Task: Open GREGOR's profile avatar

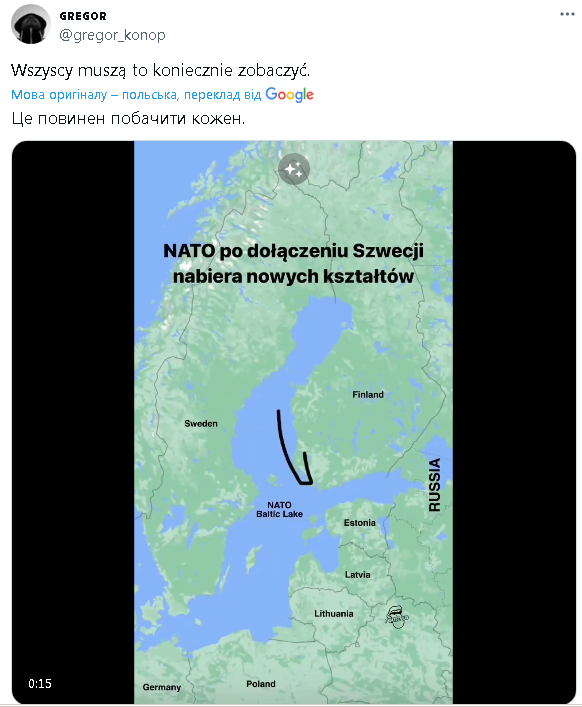Action: point(31,25)
